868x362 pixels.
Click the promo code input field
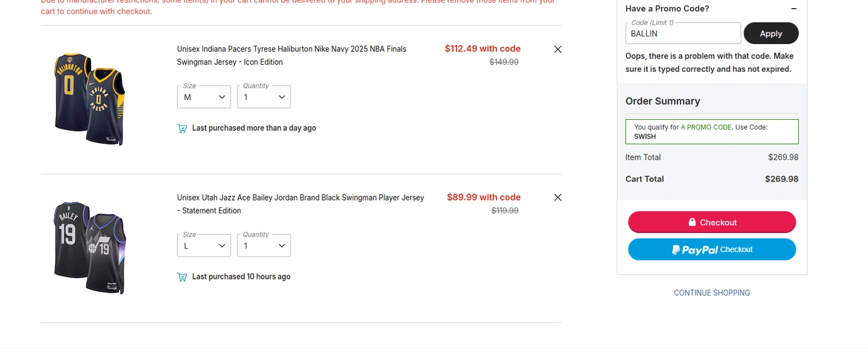682,34
